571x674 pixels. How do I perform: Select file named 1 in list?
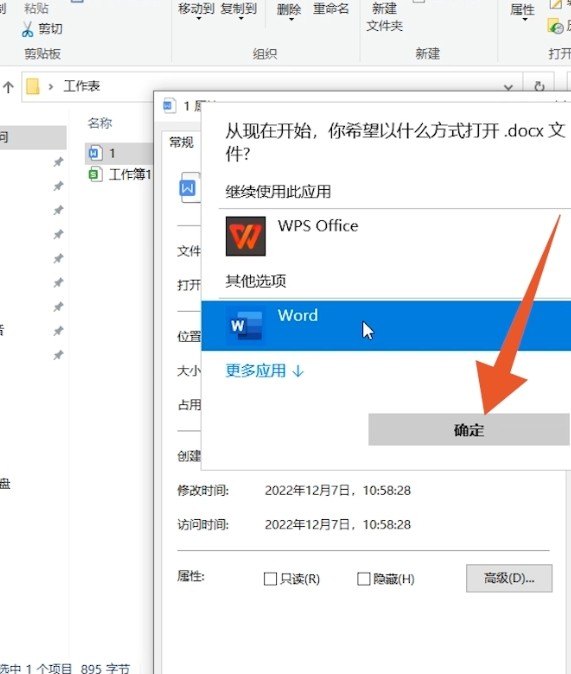(119, 153)
